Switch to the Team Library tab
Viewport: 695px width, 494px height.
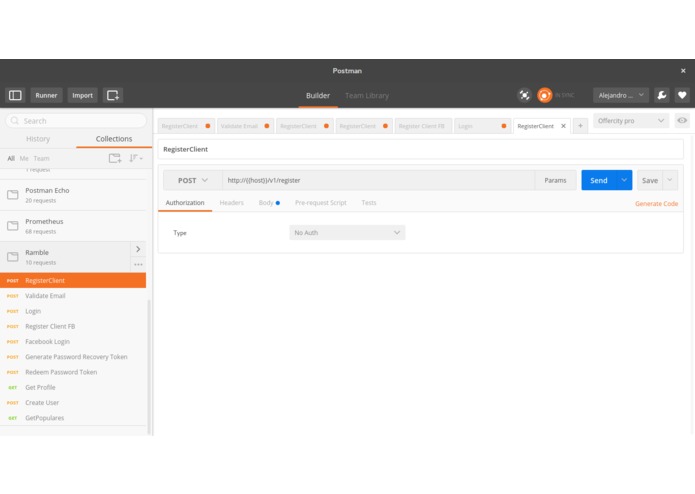click(x=367, y=95)
